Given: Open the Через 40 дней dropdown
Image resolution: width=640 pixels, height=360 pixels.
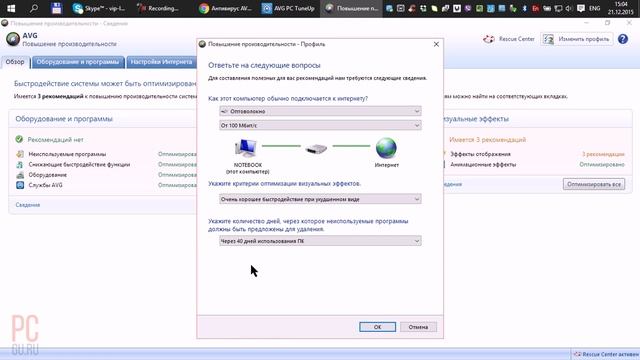Looking at the screenshot, I should (320, 241).
